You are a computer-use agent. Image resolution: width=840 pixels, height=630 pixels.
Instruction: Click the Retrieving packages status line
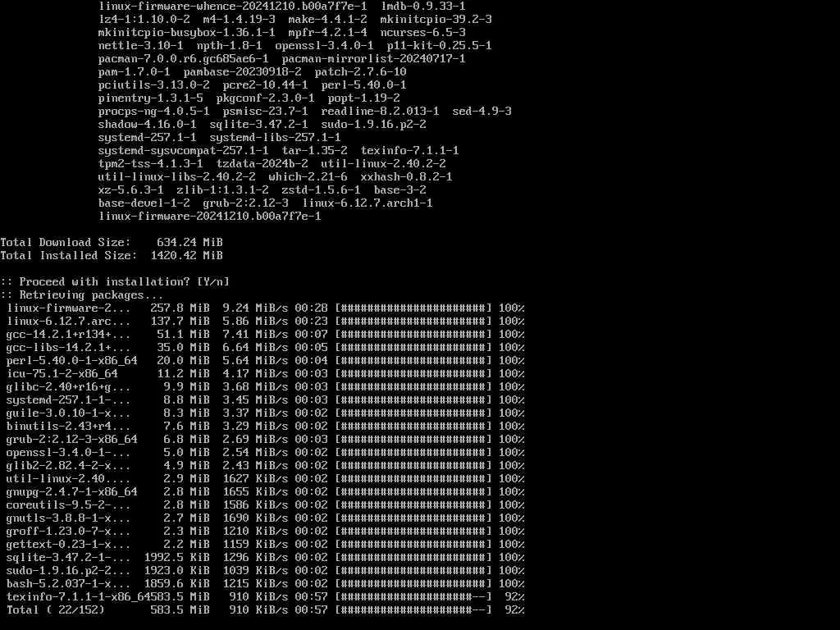coord(82,295)
